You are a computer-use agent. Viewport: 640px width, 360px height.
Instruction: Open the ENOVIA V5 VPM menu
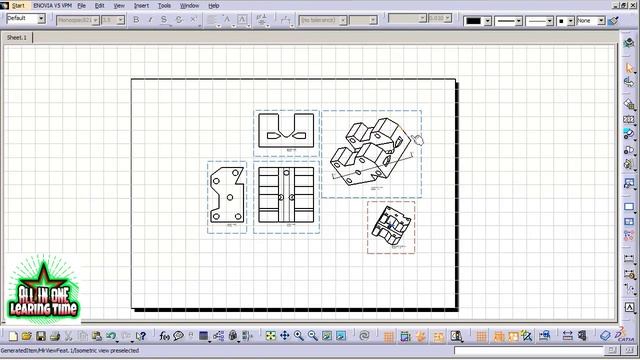[x=52, y=6]
